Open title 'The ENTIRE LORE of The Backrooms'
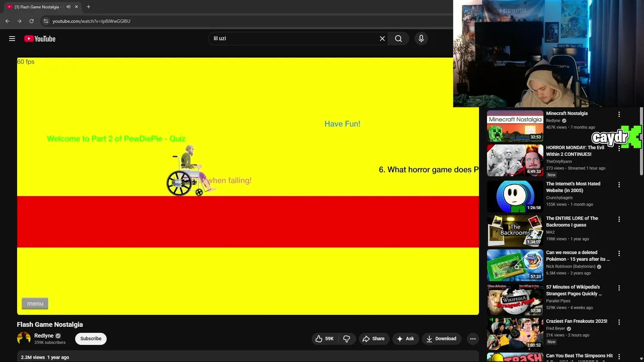This screenshot has width=644, height=362. [572, 222]
